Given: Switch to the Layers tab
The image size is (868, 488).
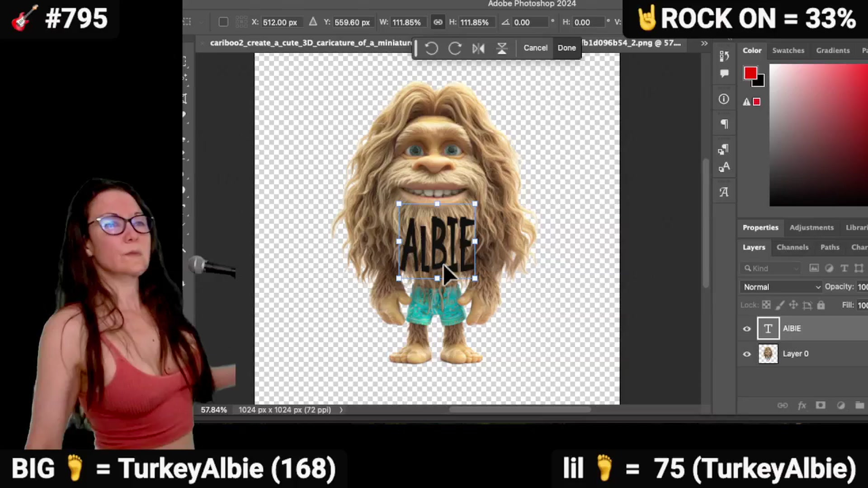Looking at the screenshot, I should (754, 248).
